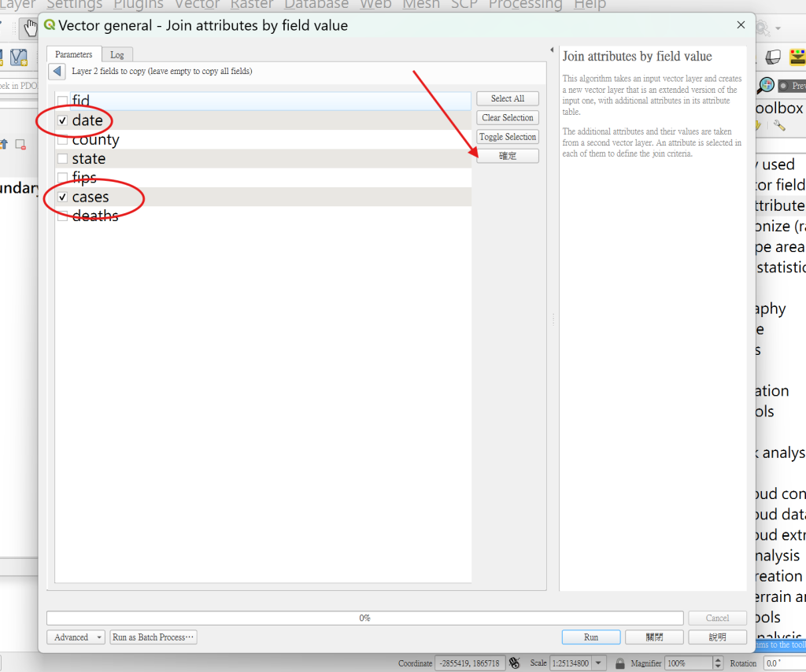Image resolution: width=806 pixels, height=672 pixels.
Task: Open the SCP menu
Action: pyautogui.click(x=464, y=5)
